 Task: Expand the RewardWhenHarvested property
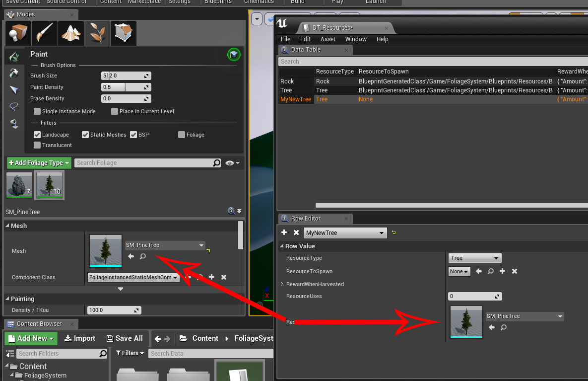[282, 284]
